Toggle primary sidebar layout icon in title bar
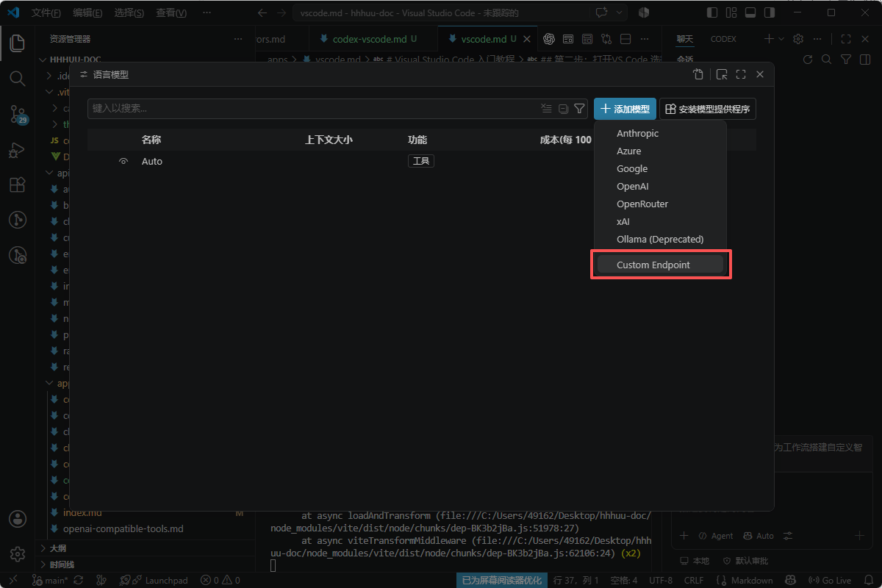The image size is (882, 588). pyautogui.click(x=711, y=12)
